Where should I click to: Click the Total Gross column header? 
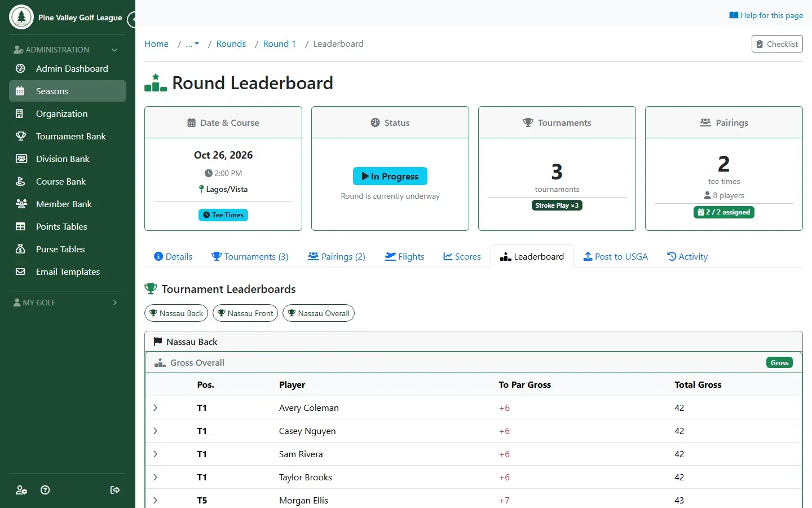pyautogui.click(x=698, y=384)
